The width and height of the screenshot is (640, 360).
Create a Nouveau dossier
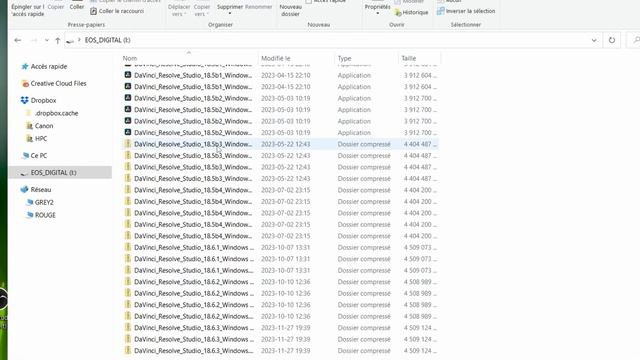click(x=291, y=10)
